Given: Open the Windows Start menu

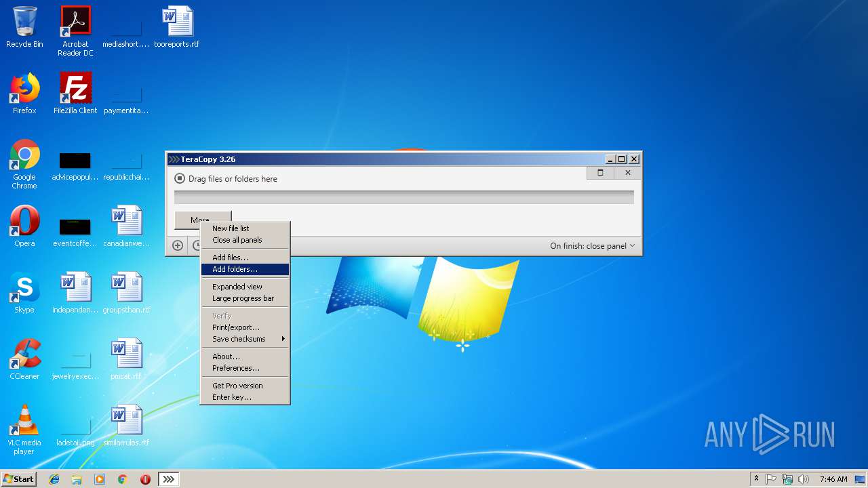Looking at the screenshot, I should [x=19, y=479].
